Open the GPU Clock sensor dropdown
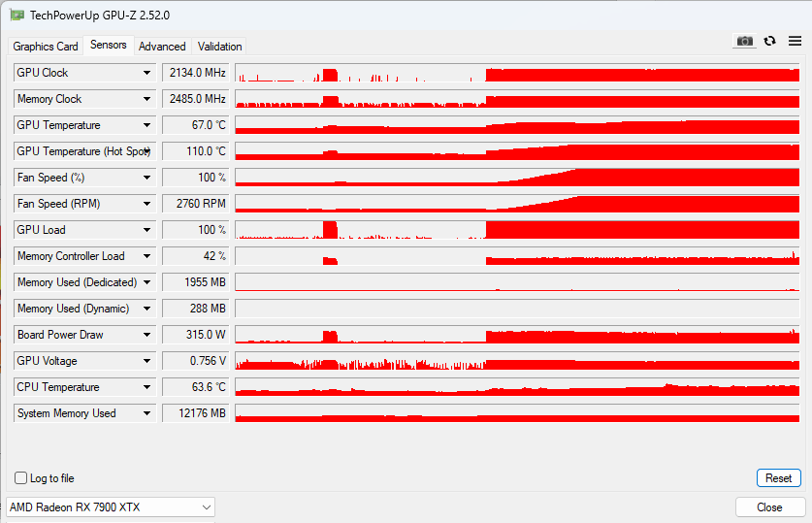This screenshot has height=523, width=812. (147, 73)
